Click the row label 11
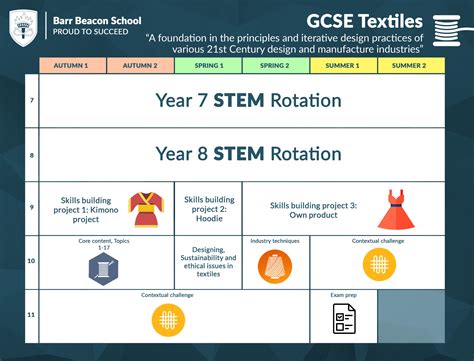Viewport: 474px width, 361px height. (31, 315)
